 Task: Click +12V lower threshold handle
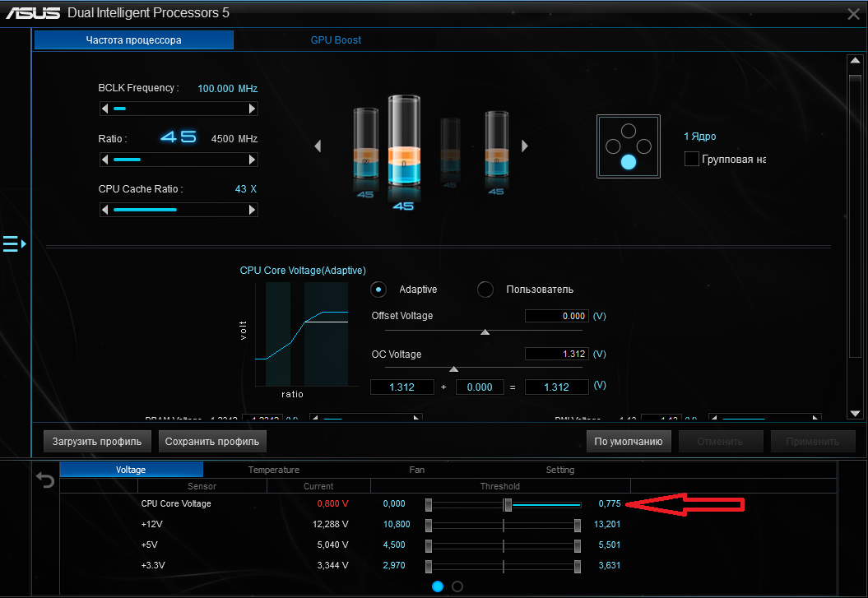coord(429,525)
